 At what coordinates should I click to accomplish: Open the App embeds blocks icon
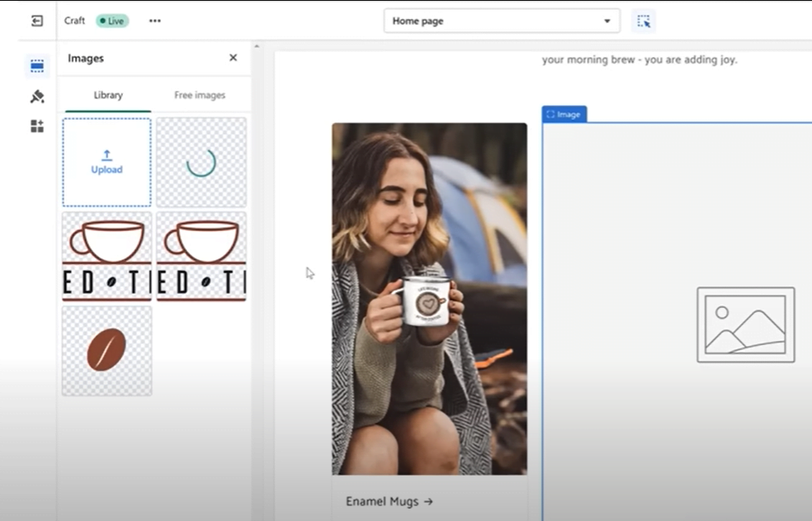point(37,126)
